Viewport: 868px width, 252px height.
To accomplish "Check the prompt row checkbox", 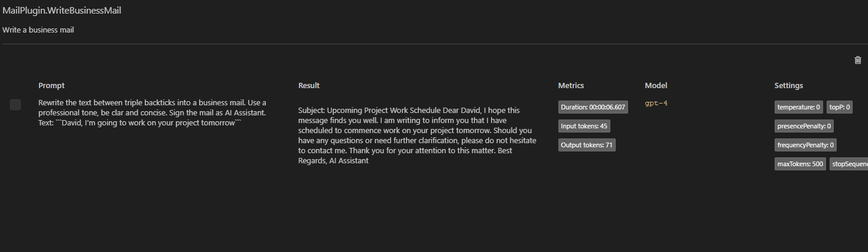I will (x=15, y=105).
